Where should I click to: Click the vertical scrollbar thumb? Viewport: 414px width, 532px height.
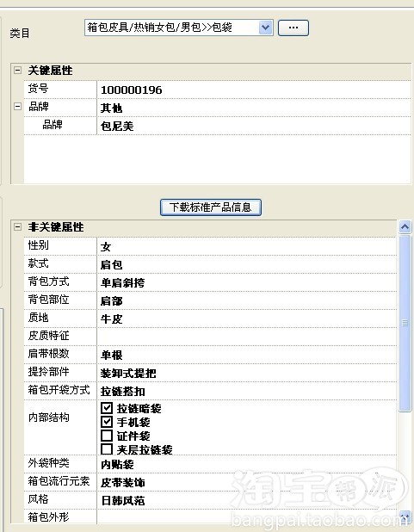coord(405,323)
